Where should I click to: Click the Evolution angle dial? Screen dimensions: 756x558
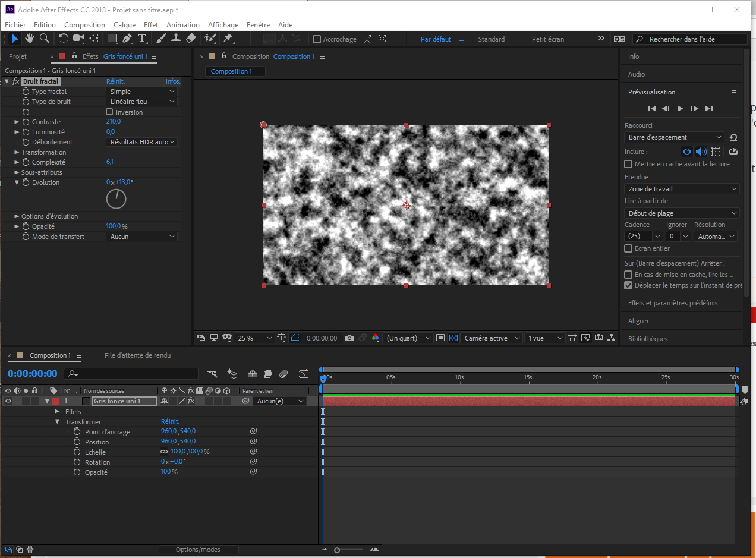click(116, 198)
